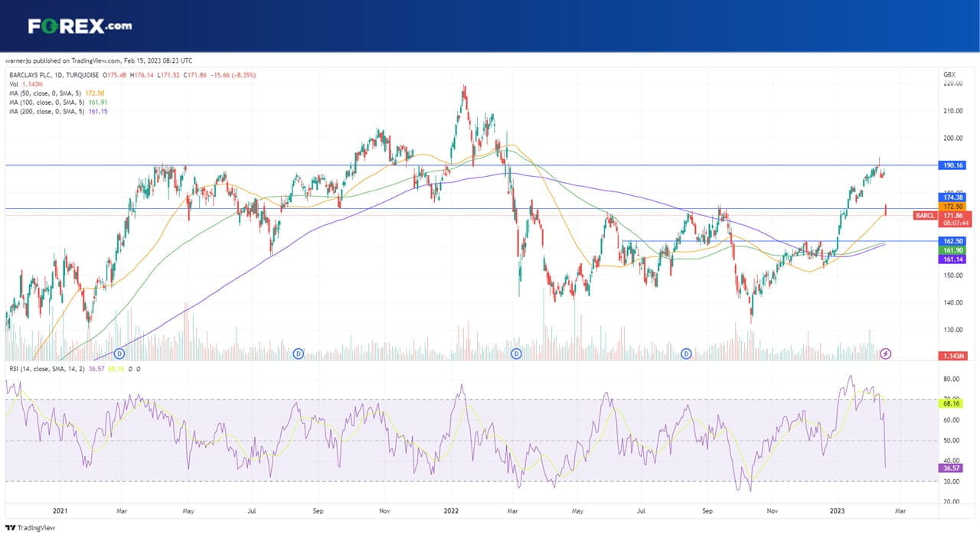Select the dividend D marker near August 2022
Viewport: 980px width, 551px height.
point(687,354)
